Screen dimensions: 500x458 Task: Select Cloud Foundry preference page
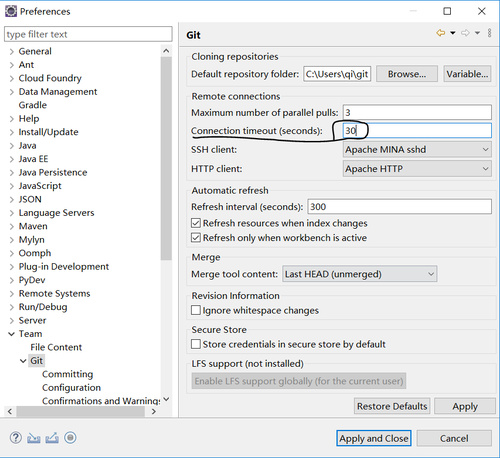(50, 78)
